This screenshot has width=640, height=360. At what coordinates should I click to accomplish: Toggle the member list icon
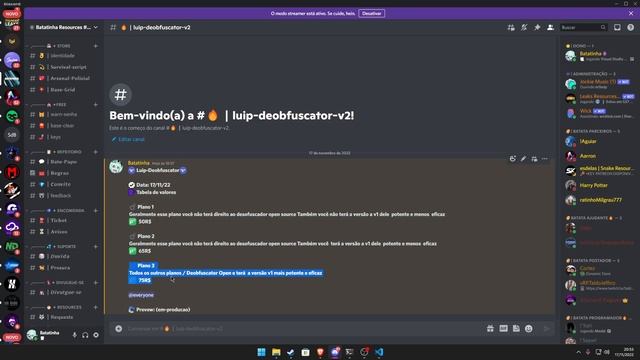[x=550, y=27]
